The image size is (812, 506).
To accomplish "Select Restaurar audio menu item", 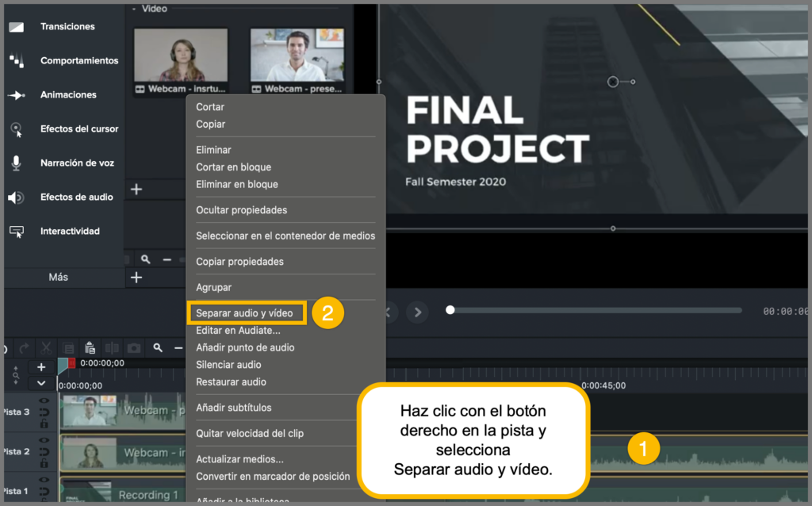I will point(231,381).
